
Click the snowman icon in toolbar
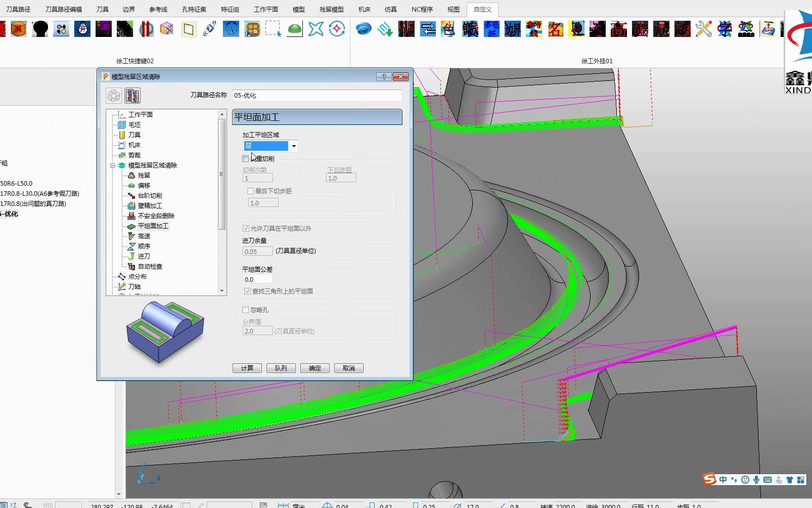[82, 29]
